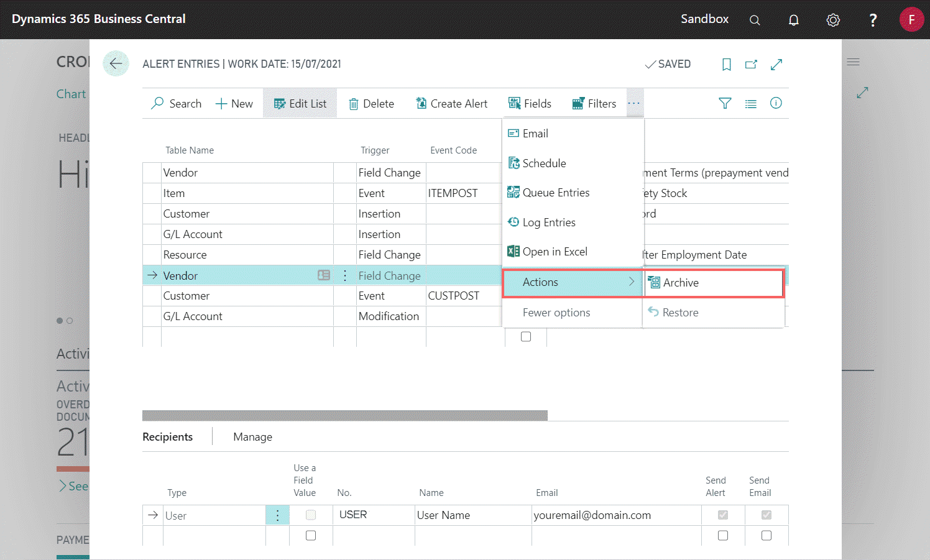
Task: Show options for User recipient row
Action: (x=277, y=515)
